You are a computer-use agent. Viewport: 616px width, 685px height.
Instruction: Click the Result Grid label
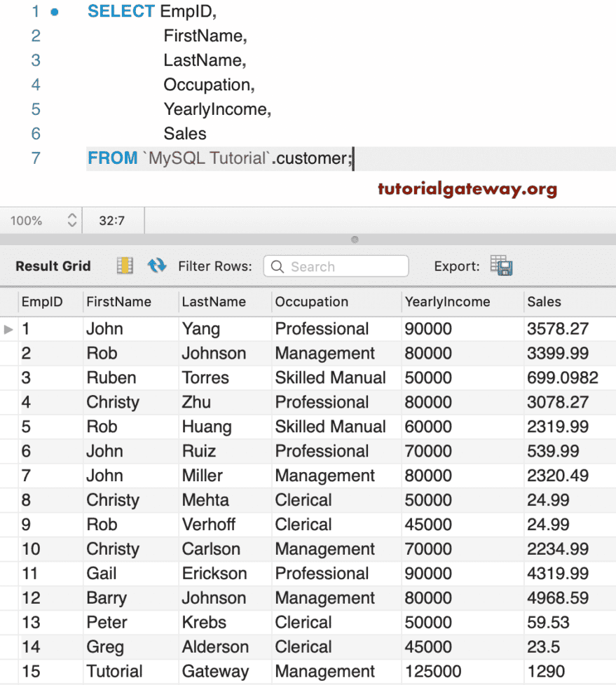53,266
